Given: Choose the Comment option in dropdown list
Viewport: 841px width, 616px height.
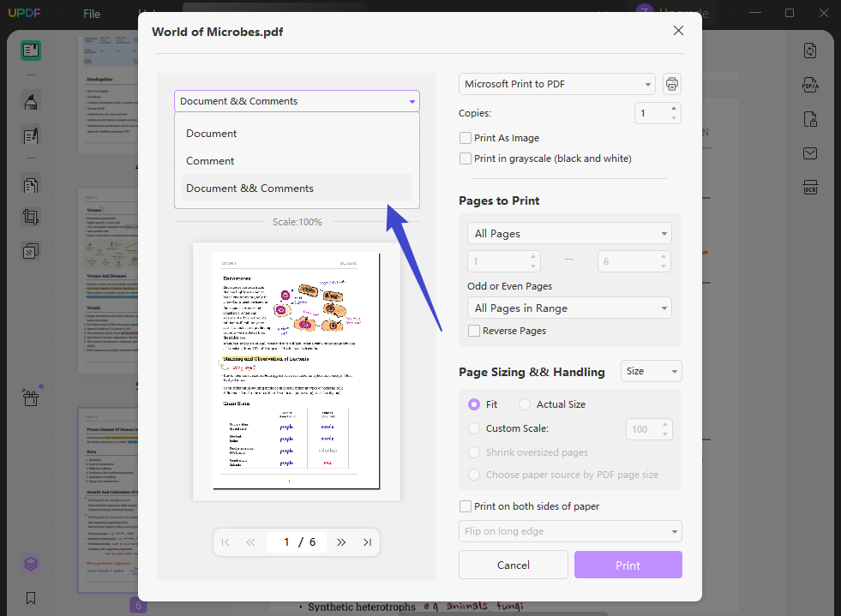Looking at the screenshot, I should 297,161.
